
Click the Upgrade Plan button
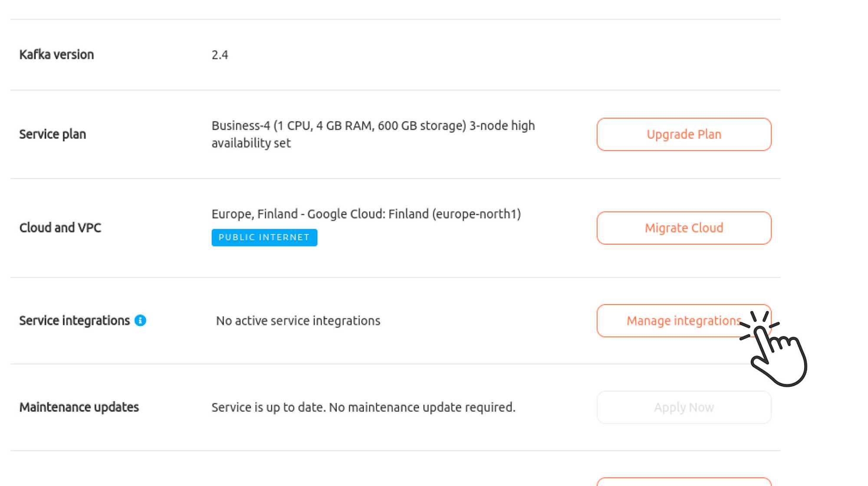(x=684, y=135)
